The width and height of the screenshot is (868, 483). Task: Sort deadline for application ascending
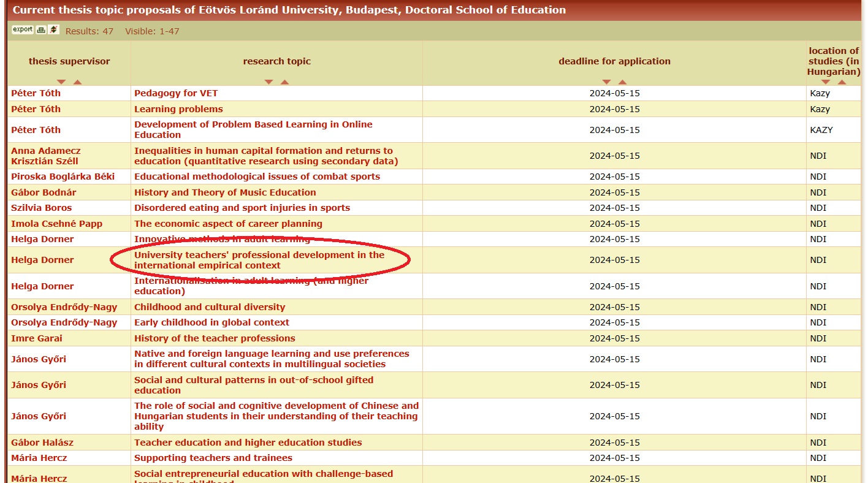pos(622,82)
